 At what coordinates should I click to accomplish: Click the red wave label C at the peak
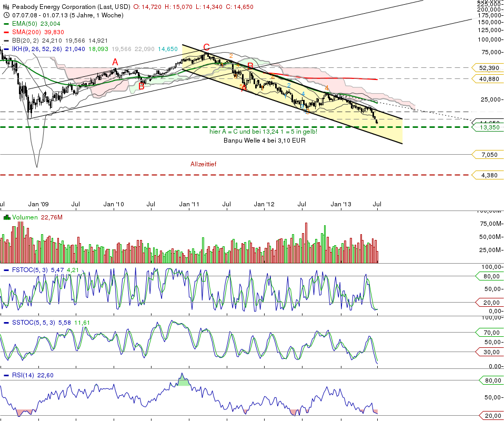point(206,47)
